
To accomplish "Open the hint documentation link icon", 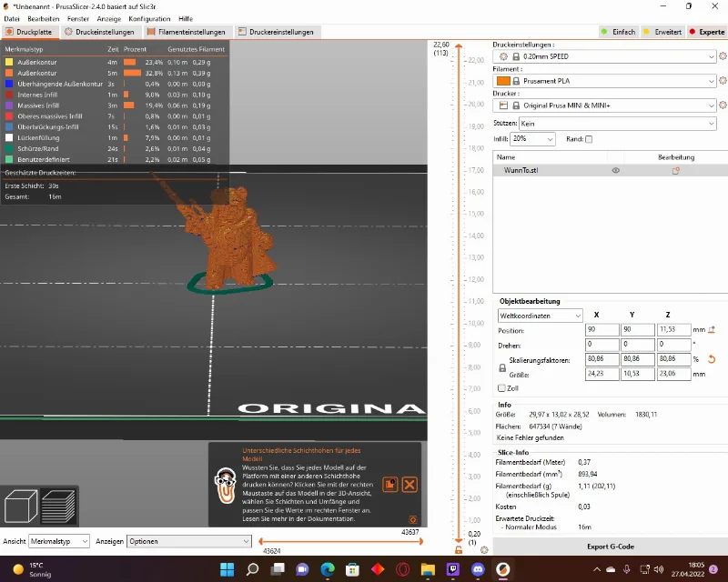I will coord(390,485).
